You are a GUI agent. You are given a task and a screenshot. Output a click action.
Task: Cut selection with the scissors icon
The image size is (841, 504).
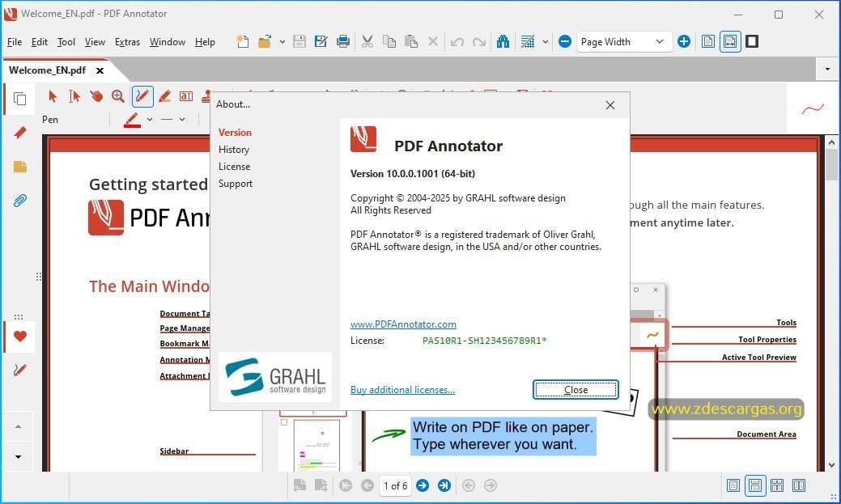(x=367, y=41)
